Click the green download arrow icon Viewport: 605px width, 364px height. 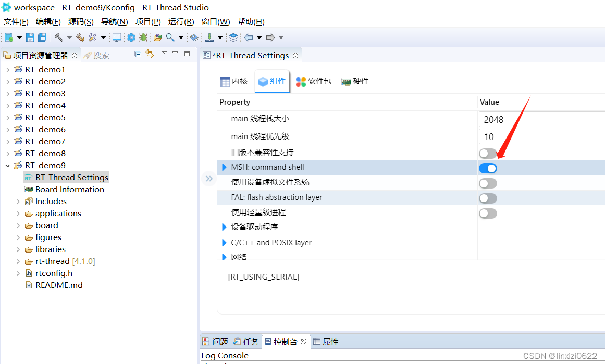click(209, 37)
